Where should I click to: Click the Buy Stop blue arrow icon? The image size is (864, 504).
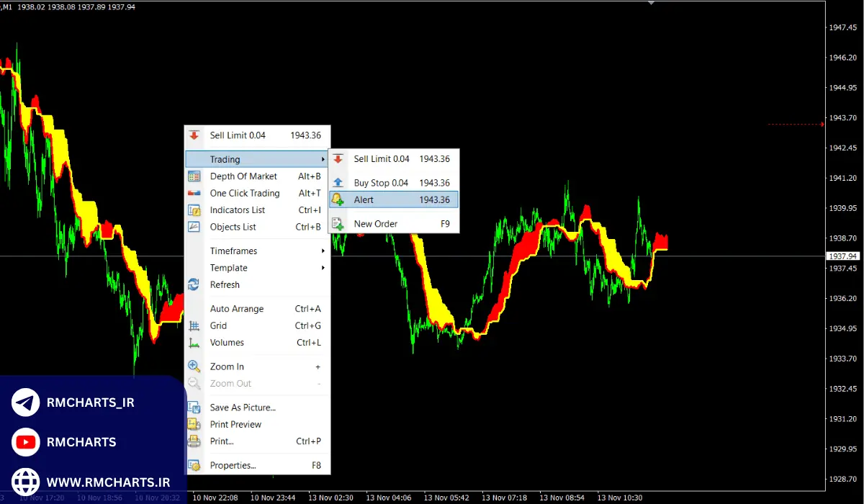338,183
